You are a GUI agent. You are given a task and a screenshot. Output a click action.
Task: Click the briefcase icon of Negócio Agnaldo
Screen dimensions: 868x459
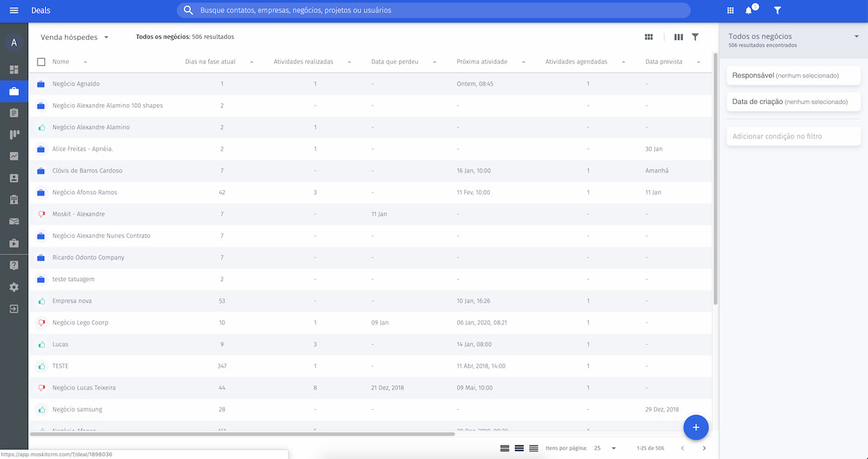click(x=41, y=84)
